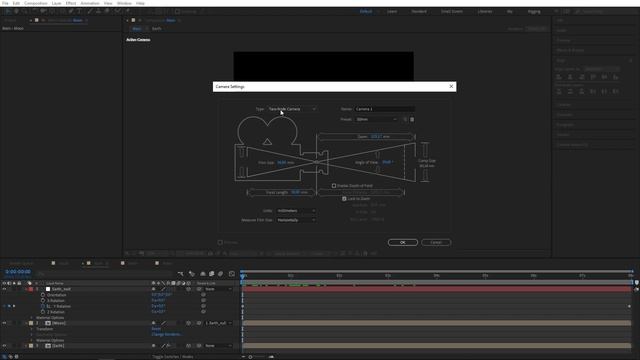The image size is (640, 360).
Task: Click parent pick whip of Earth layer
Action: coord(199,346)
